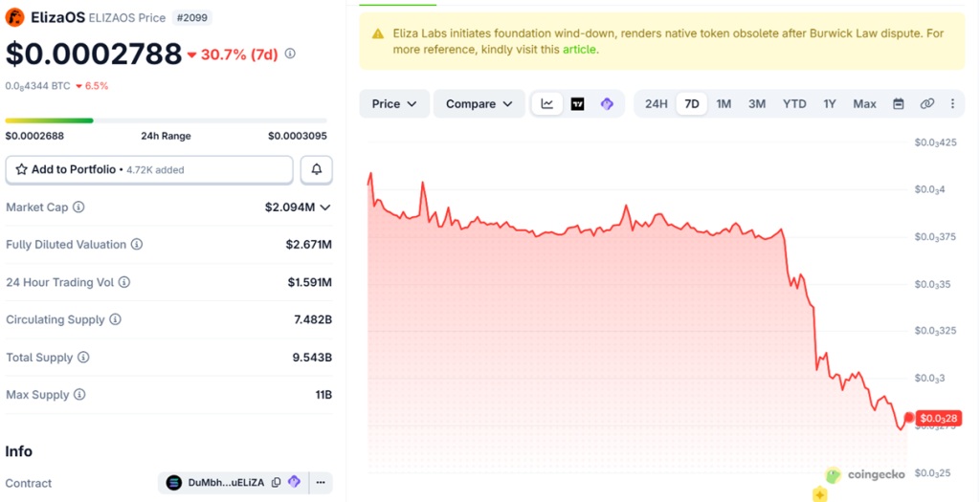Image resolution: width=980 pixels, height=502 pixels.
Task: Open Max Supply info icon
Action: click(x=79, y=395)
